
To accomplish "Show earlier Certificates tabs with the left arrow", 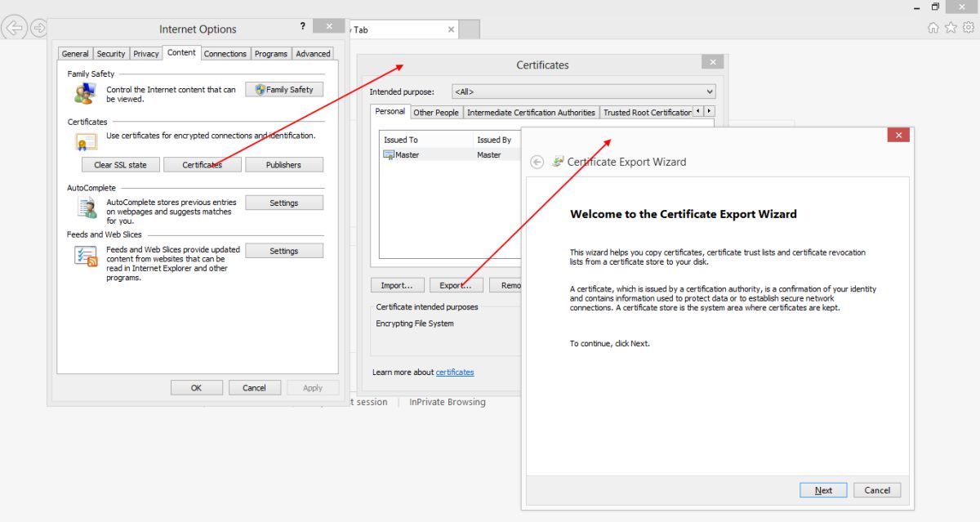I will point(698,111).
